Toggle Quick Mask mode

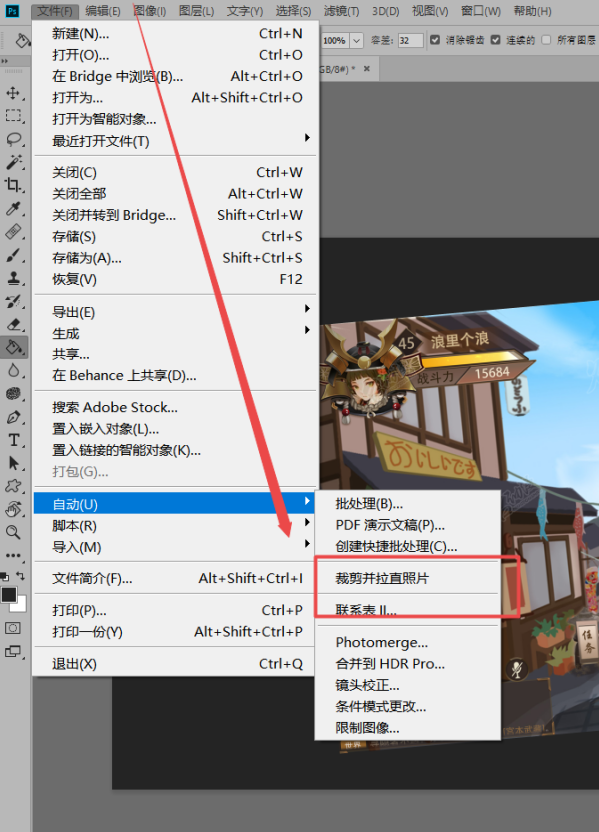point(13,629)
